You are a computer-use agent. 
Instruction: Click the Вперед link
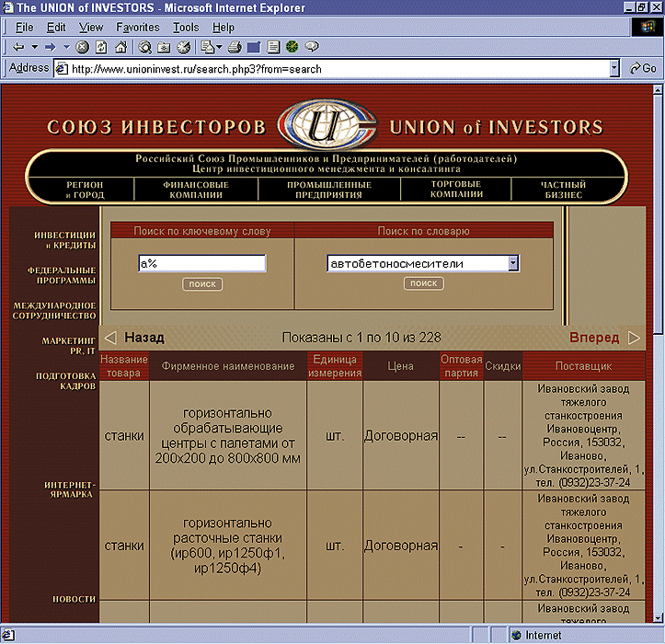point(594,338)
